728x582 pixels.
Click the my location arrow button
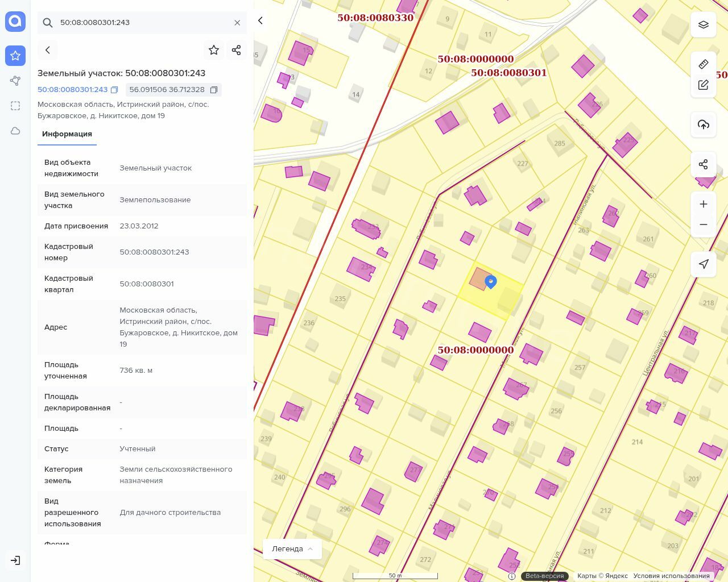[704, 264]
